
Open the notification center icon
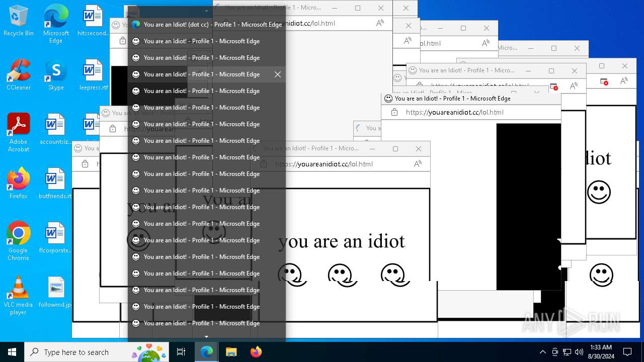[x=627, y=352]
